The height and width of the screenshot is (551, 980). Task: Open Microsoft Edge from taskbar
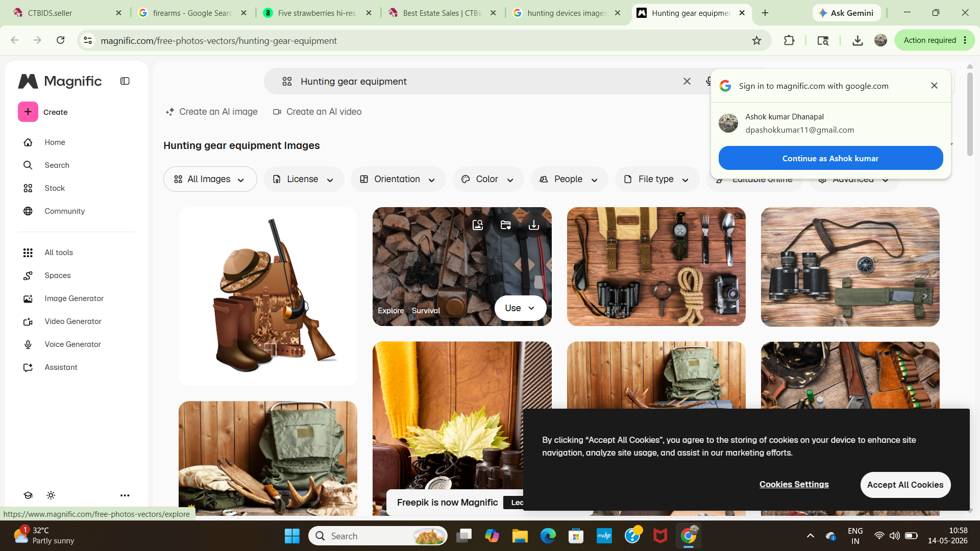point(548,536)
